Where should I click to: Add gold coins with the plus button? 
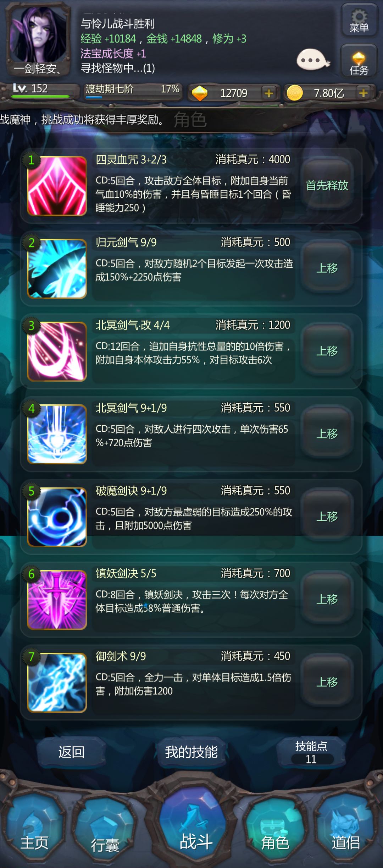pyautogui.click(x=363, y=93)
